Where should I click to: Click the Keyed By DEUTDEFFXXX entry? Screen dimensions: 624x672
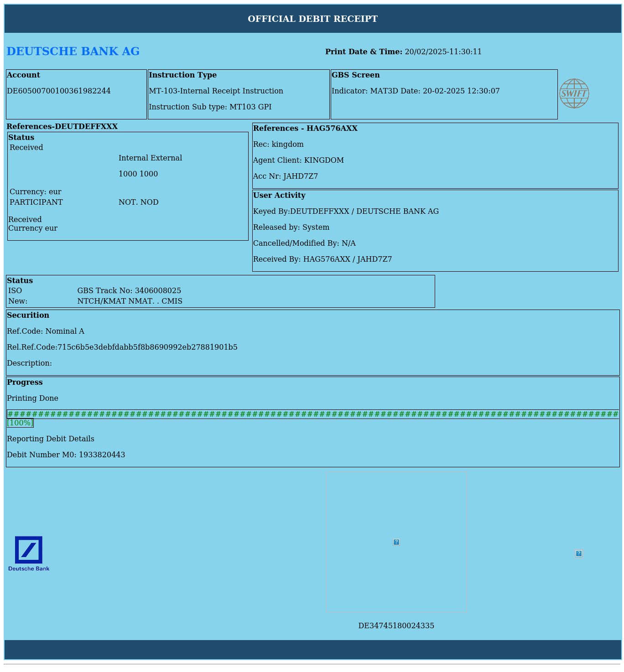click(346, 212)
